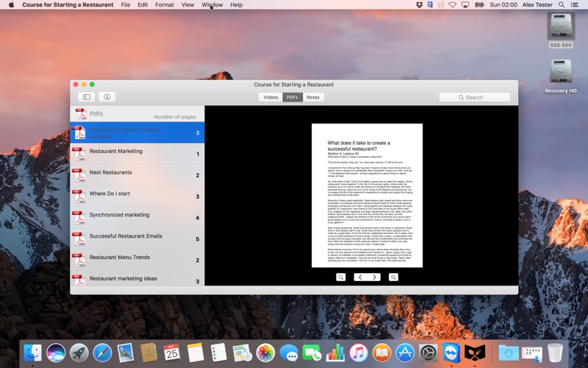Viewport: 588px width, 368px height.
Task: Zoom in on the PDF page
Action: (x=393, y=277)
